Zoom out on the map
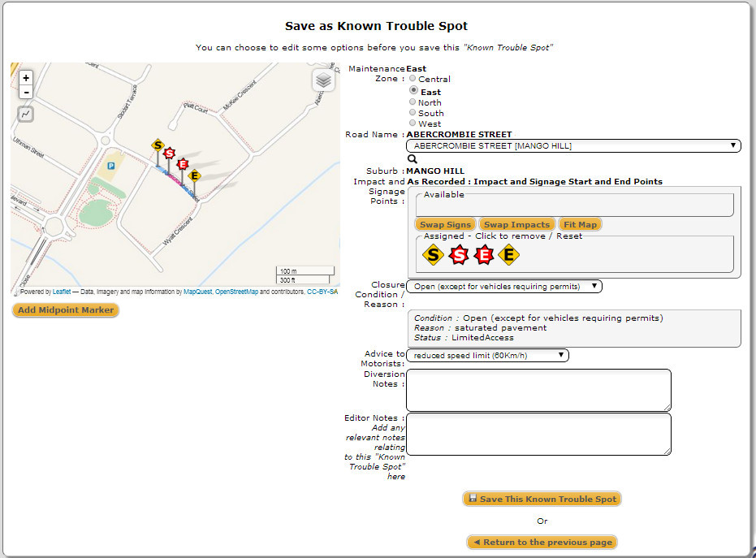 click(x=26, y=93)
